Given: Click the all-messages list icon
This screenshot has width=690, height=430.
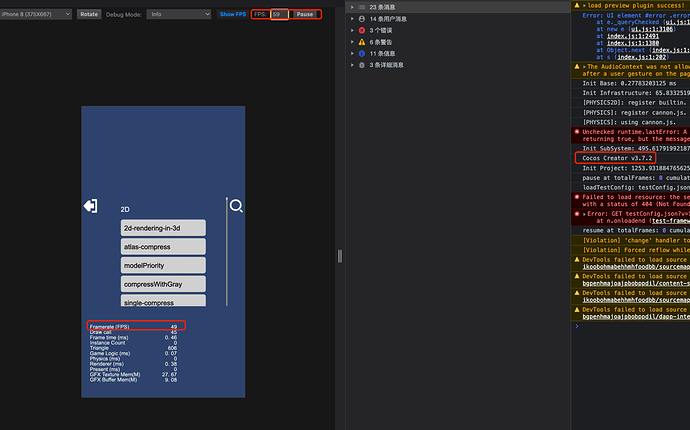Looking at the screenshot, I should click(362, 7).
